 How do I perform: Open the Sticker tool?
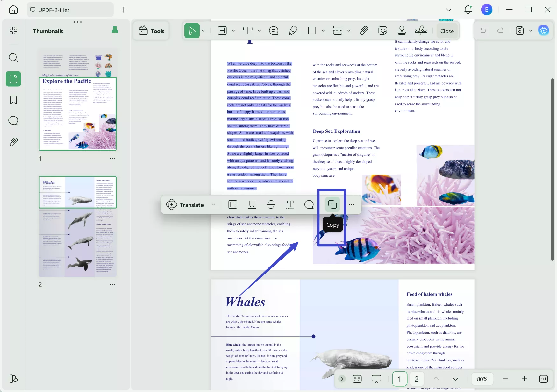pos(382,31)
